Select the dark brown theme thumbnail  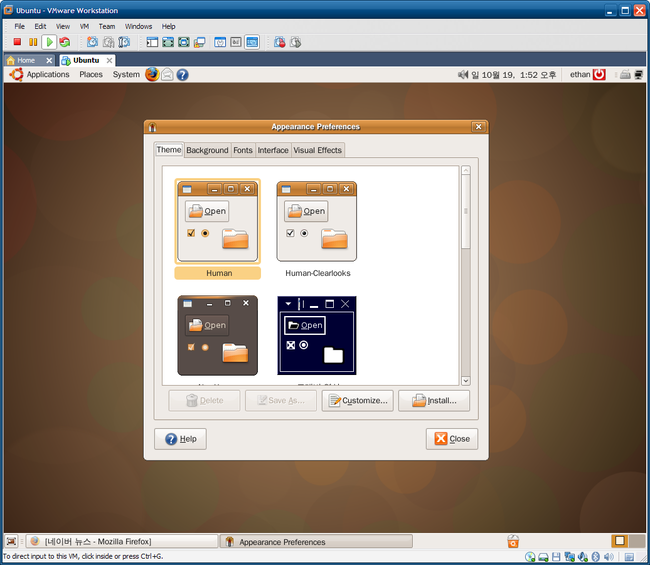218,335
